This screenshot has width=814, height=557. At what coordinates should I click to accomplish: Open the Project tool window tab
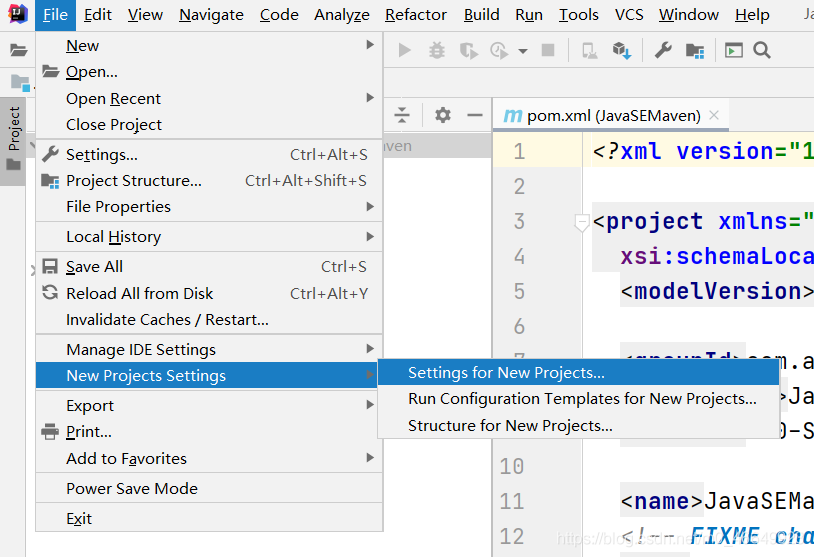(14, 130)
